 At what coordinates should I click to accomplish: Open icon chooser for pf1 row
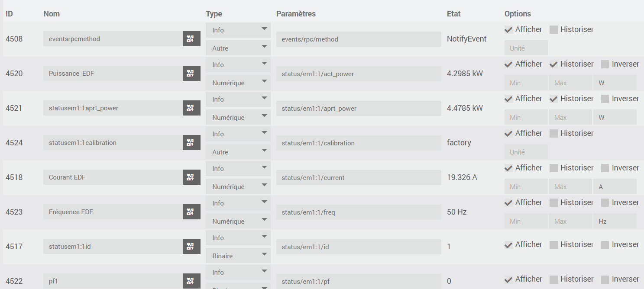[191, 281]
